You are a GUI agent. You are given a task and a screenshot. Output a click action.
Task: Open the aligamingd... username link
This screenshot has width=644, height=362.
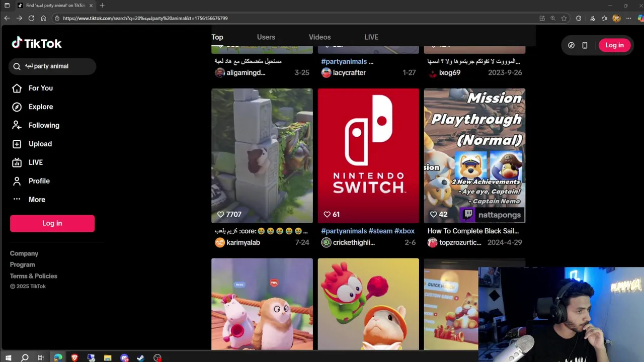coord(246,72)
